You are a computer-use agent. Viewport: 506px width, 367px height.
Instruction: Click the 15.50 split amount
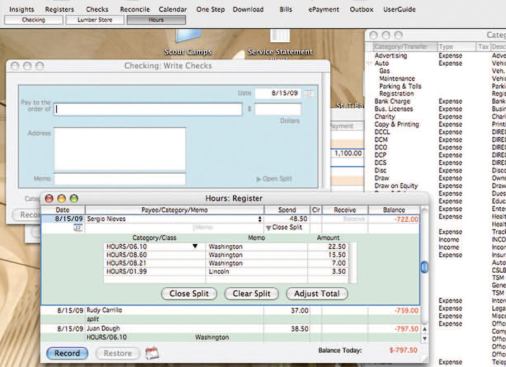tap(337, 255)
